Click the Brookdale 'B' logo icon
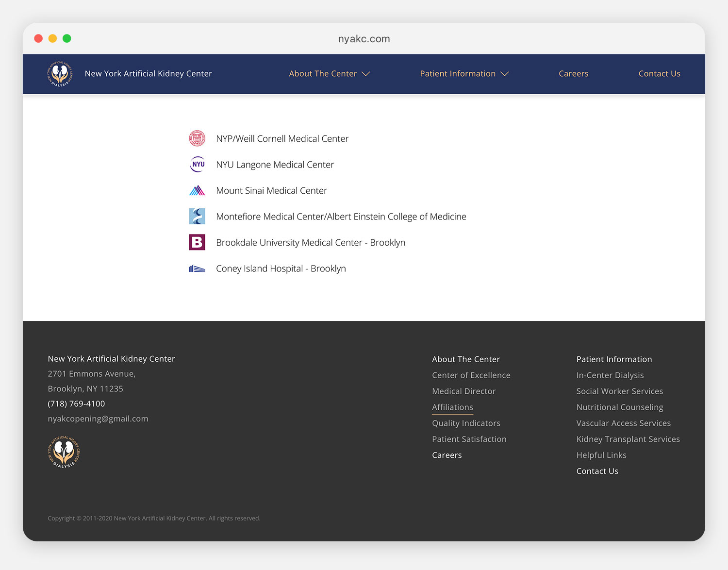Viewport: 728px width, 570px height. coord(197,242)
